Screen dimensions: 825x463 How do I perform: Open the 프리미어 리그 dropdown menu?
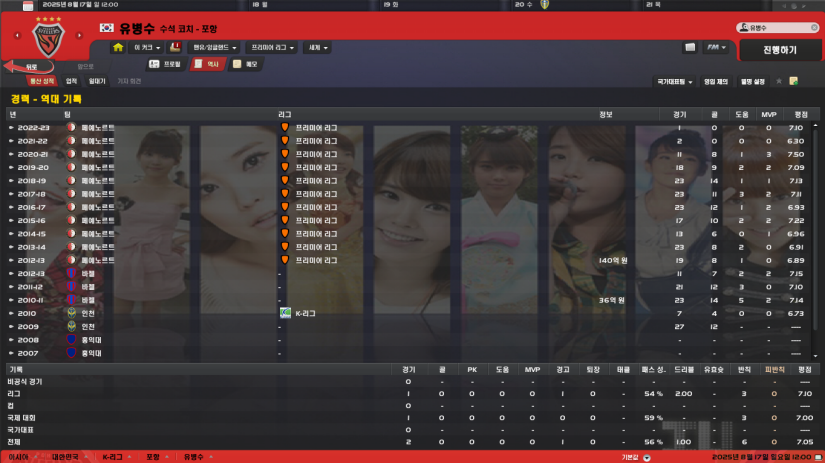pyautogui.click(x=272, y=47)
